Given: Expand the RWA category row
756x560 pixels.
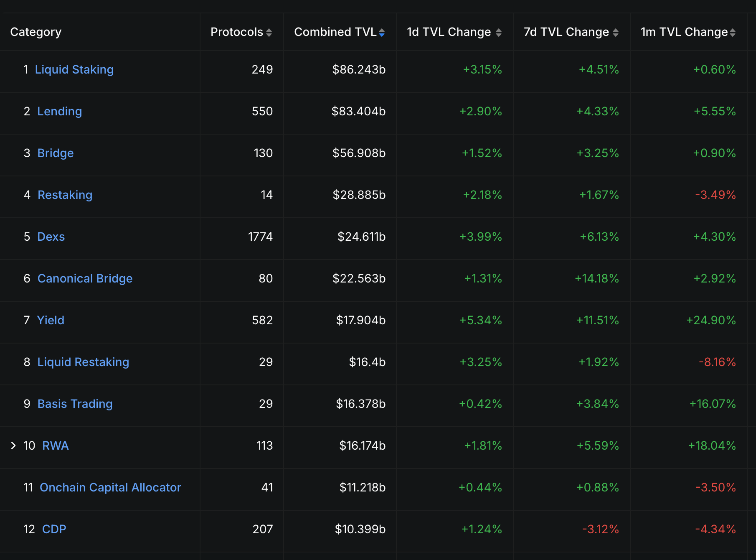Looking at the screenshot, I should 13,445.
